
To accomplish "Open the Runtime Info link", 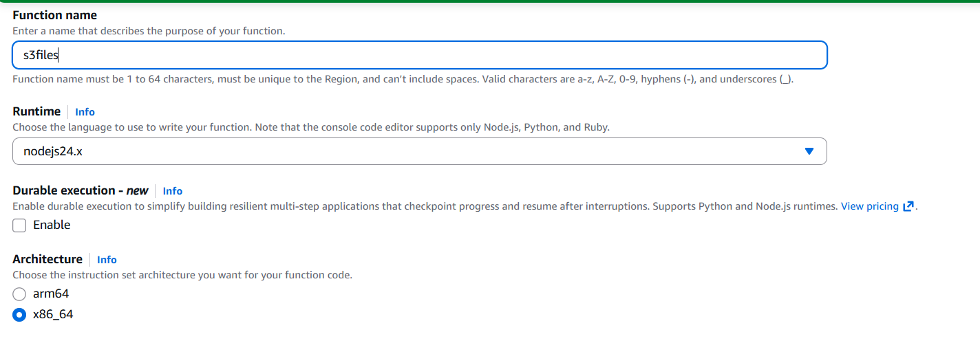I will coord(85,112).
